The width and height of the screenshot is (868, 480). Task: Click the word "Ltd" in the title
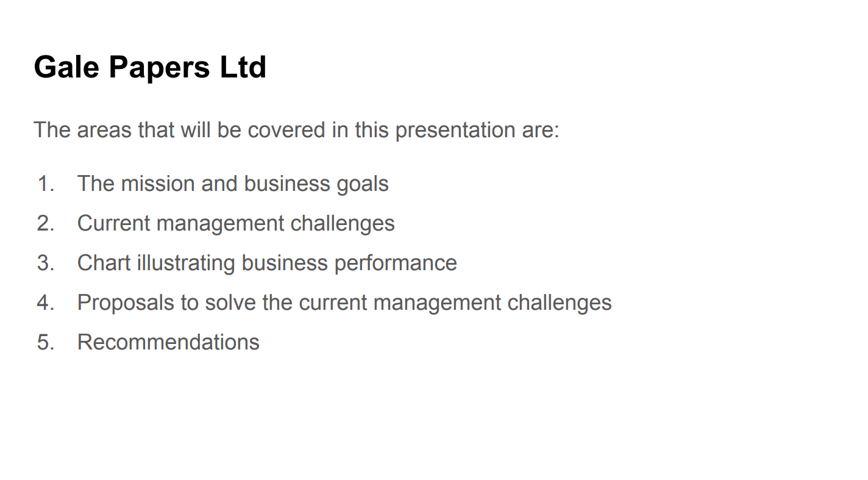243,67
